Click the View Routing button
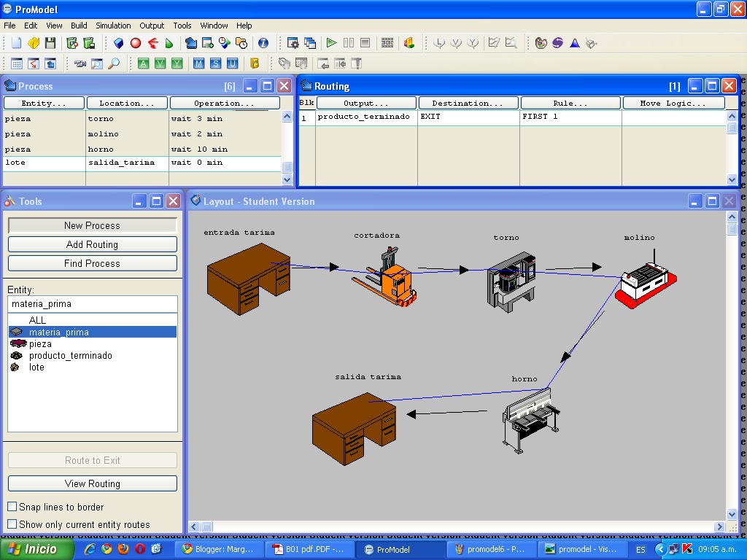The height and width of the screenshot is (560, 747). pyautogui.click(x=92, y=483)
